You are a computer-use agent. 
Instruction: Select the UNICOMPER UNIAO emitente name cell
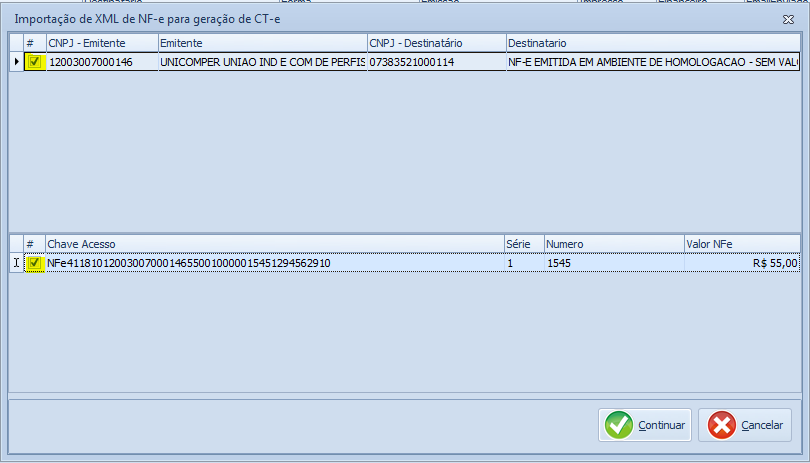pos(261,62)
